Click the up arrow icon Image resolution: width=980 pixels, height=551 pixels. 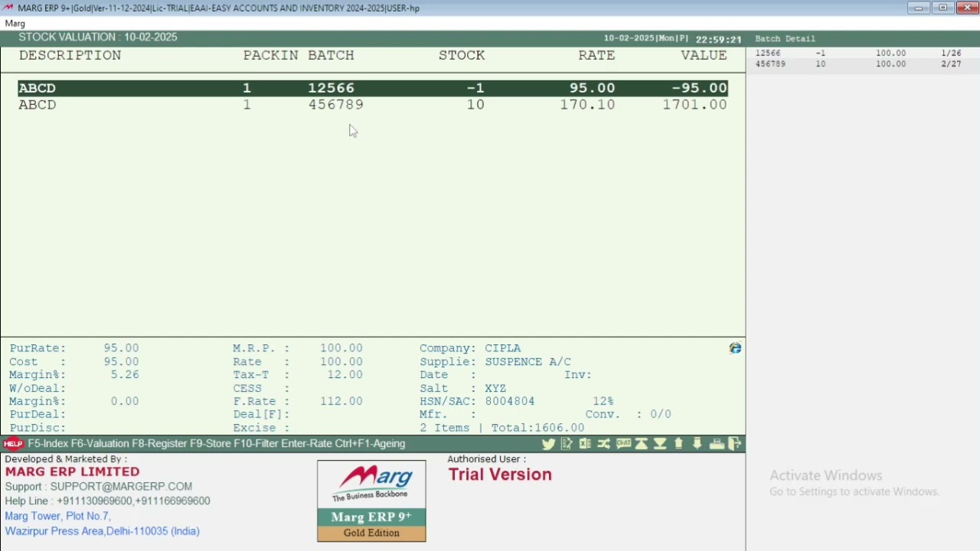(678, 444)
